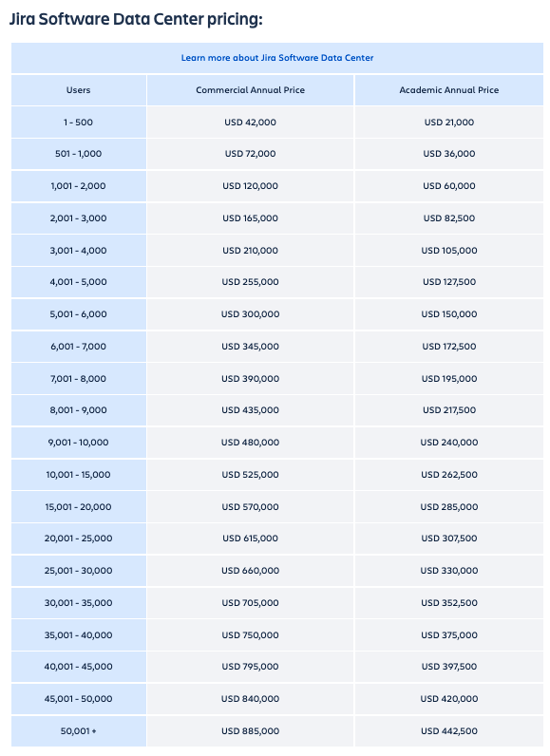
Task: Click the USD 705,000 commercial price
Action: 250,603
